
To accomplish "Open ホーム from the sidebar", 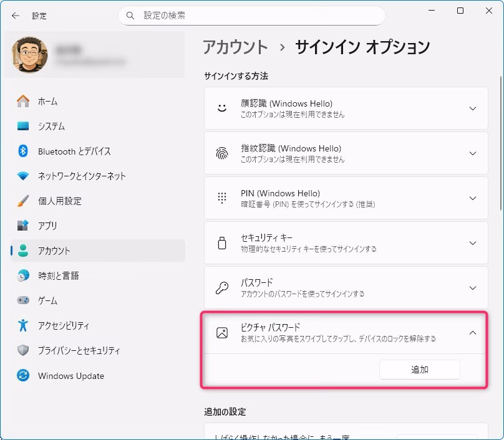I will pos(47,101).
